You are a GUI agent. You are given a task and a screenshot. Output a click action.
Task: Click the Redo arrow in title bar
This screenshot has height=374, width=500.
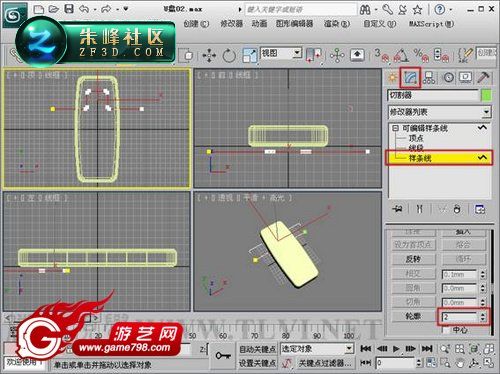tap(106, 9)
